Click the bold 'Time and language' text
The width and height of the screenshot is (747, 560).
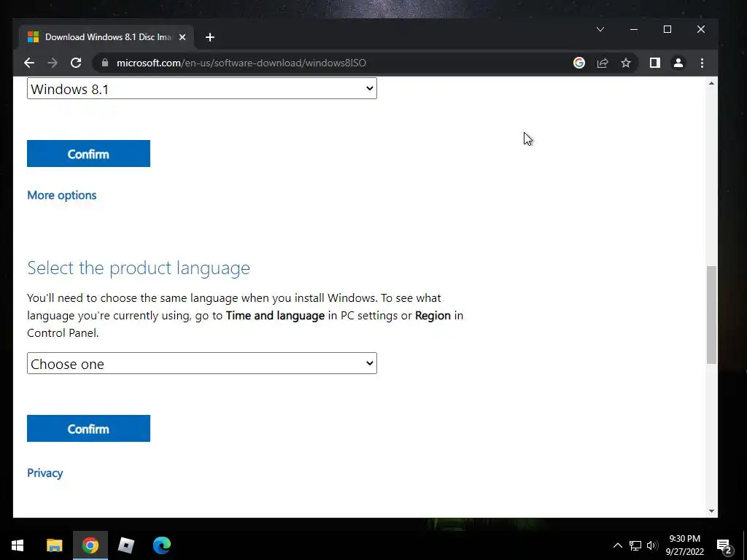[275, 316]
